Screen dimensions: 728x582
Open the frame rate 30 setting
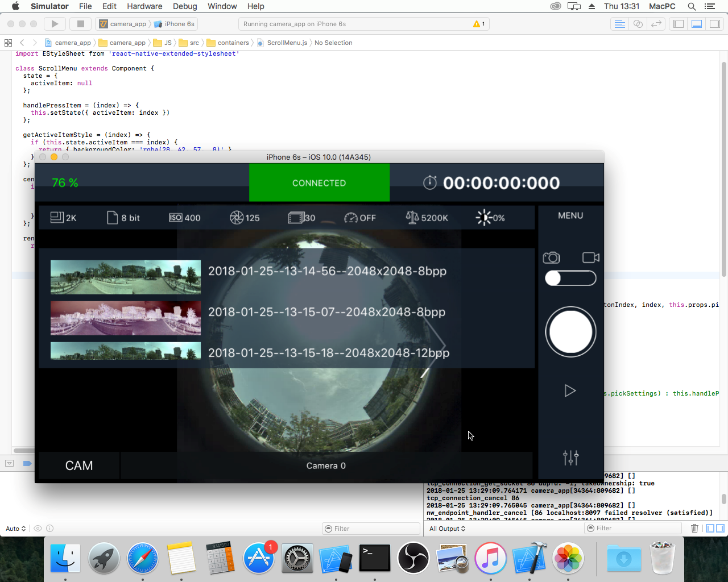[x=301, y=218]
